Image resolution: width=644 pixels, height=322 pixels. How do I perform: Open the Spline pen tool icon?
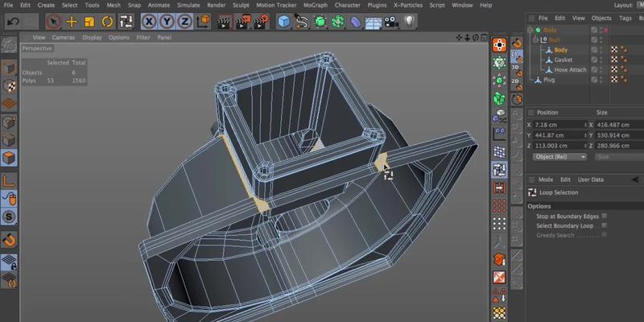302,22
